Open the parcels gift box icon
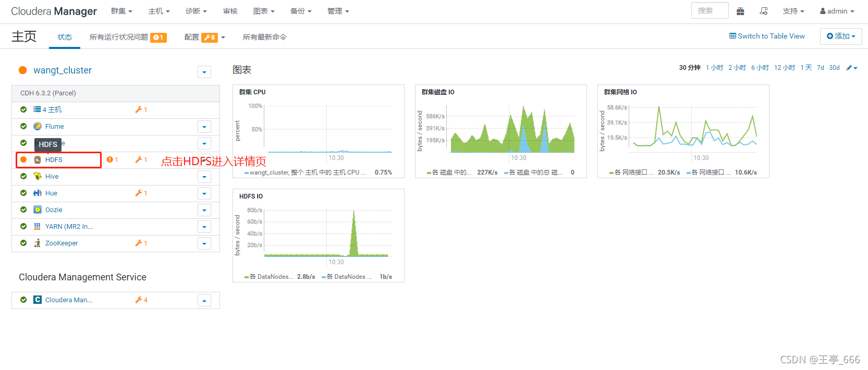The image size is (868, 370). coord(740,11)
